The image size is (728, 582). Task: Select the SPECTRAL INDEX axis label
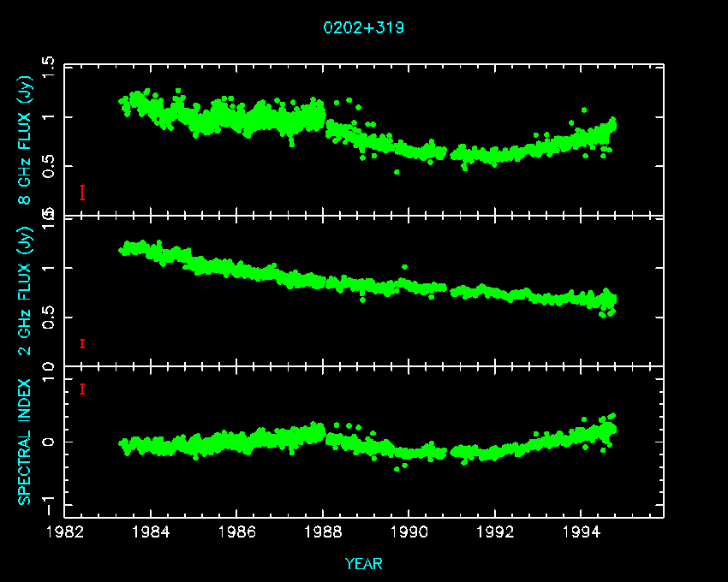click(25, 442)
